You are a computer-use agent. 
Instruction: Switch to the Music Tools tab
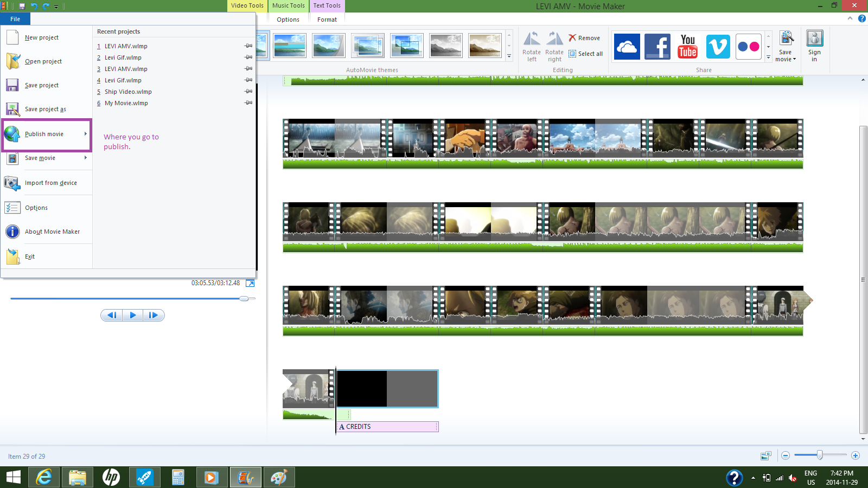[x=289, y=6]
